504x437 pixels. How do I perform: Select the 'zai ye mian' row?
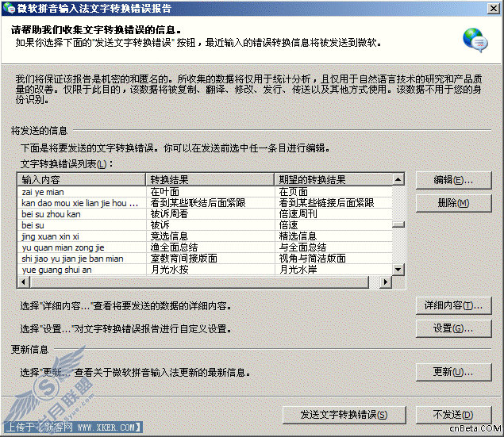[205, 192]
